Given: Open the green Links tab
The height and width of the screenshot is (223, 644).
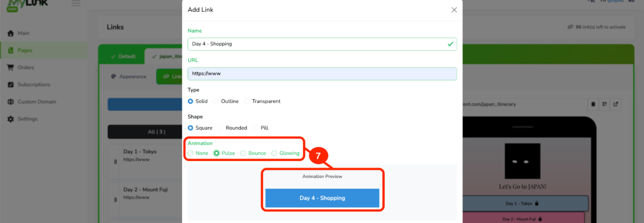Looking at the screenshot, I should (170, 77).
